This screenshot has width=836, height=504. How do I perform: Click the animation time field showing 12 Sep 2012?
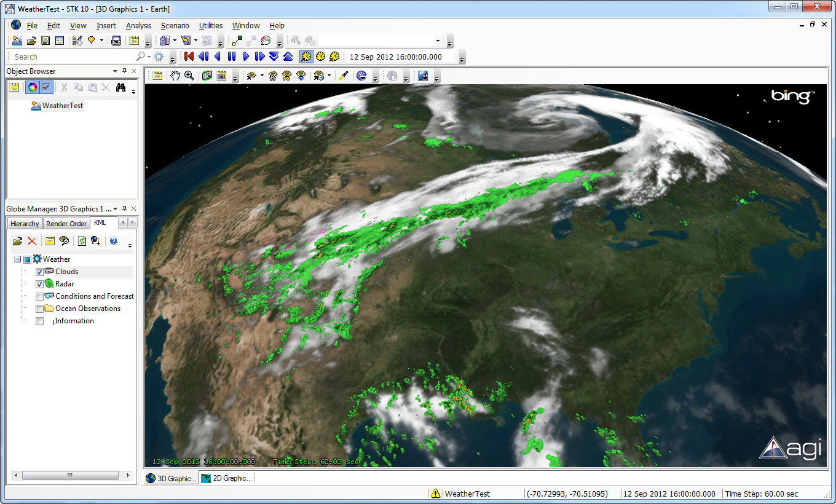coord(401,57)
